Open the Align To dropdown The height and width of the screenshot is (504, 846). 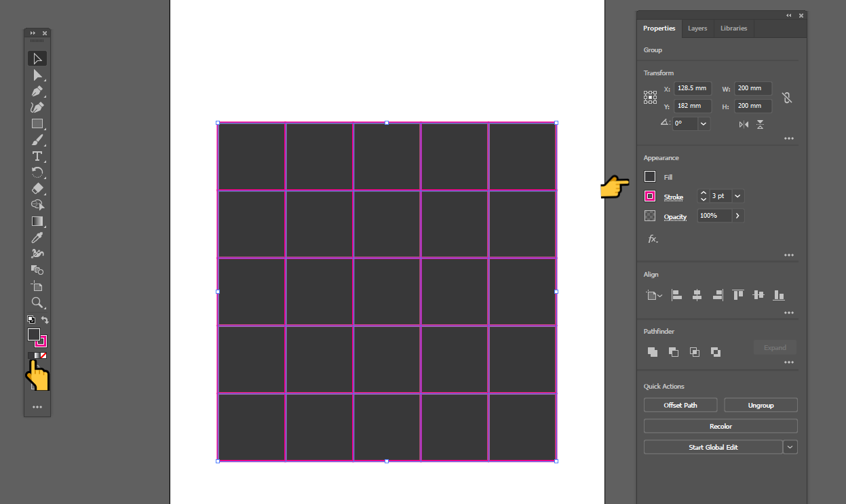[653, 295]
